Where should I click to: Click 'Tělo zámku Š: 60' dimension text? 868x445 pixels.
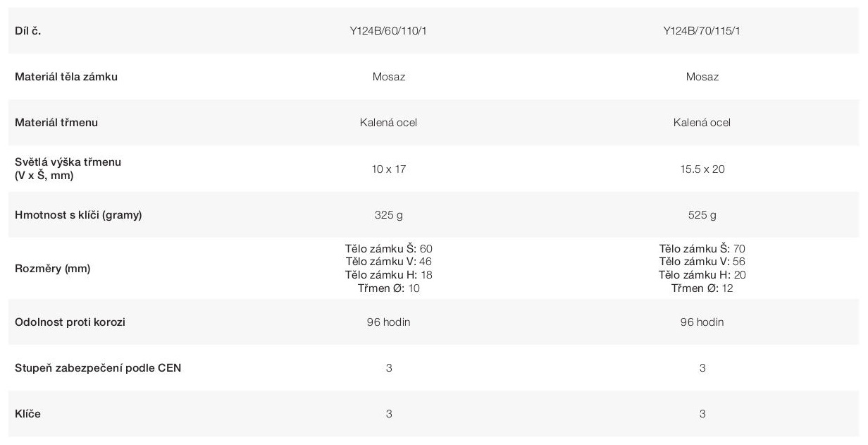(x=388, y=249)
